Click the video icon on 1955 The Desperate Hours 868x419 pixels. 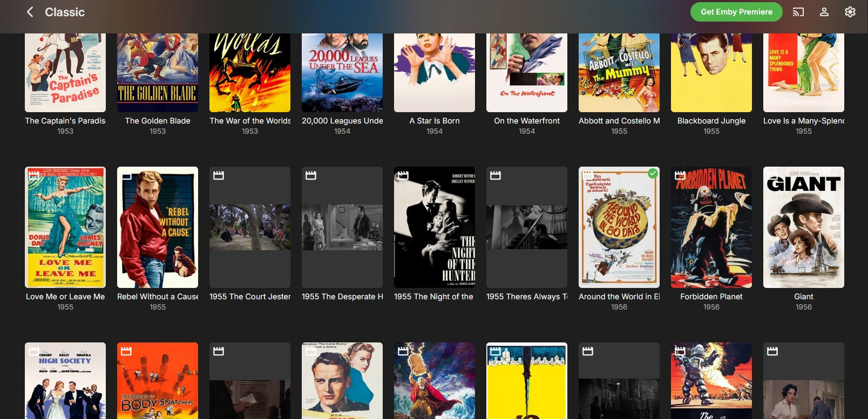311,175
